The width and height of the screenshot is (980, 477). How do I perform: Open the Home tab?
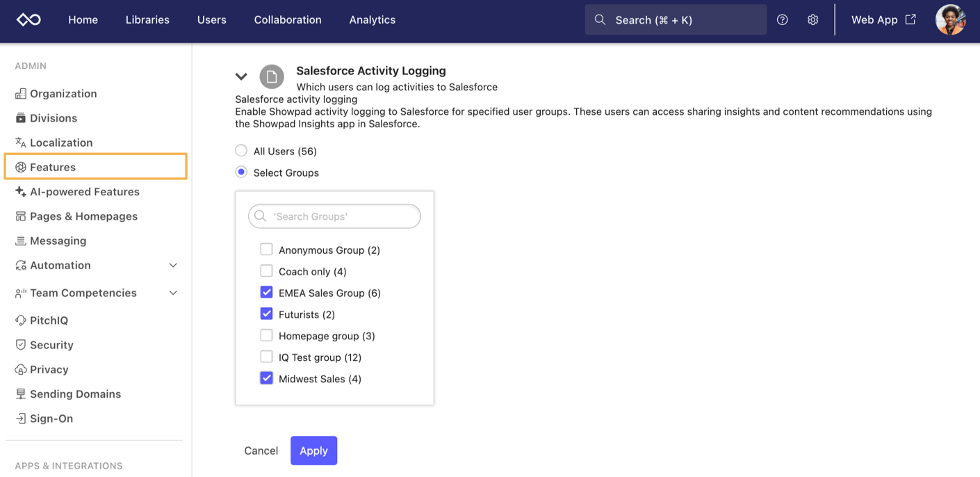83,19
